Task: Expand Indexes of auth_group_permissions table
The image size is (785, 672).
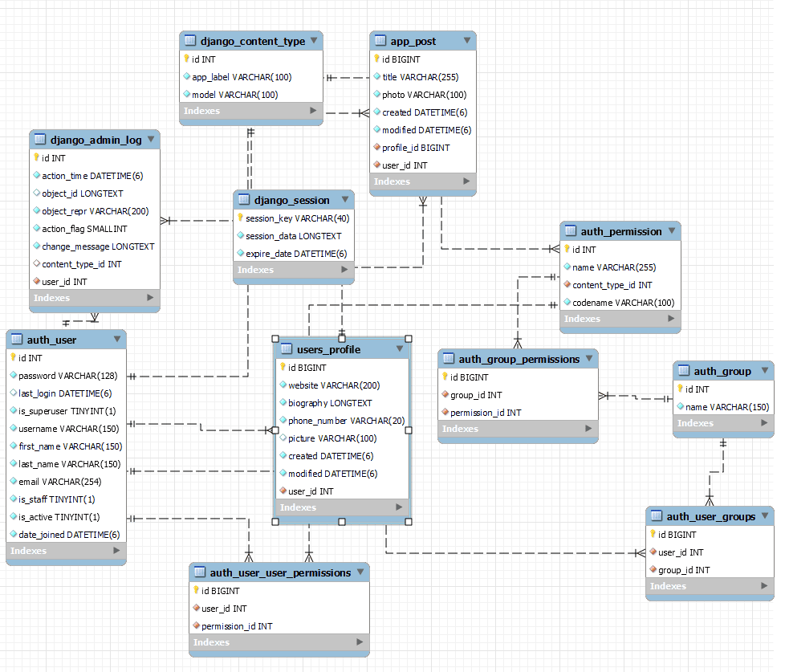Action: pyautogui.click(x=588, y=429)
